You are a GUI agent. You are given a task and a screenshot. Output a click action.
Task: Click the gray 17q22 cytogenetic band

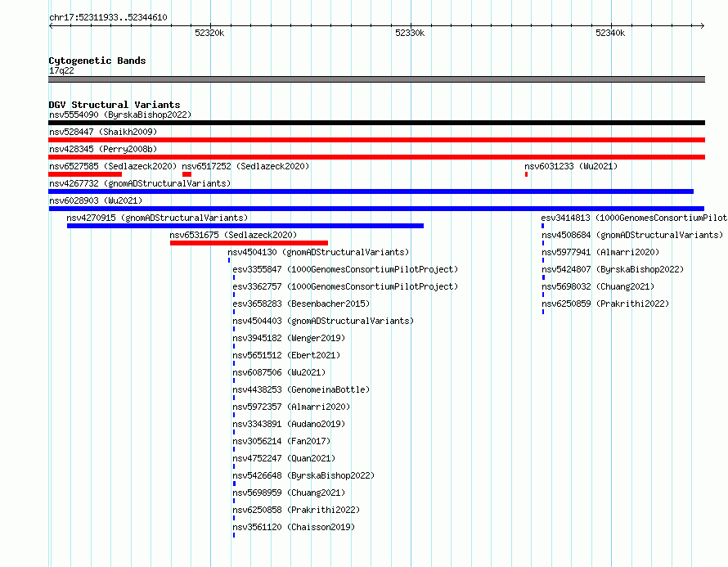[x=376, y=79]
